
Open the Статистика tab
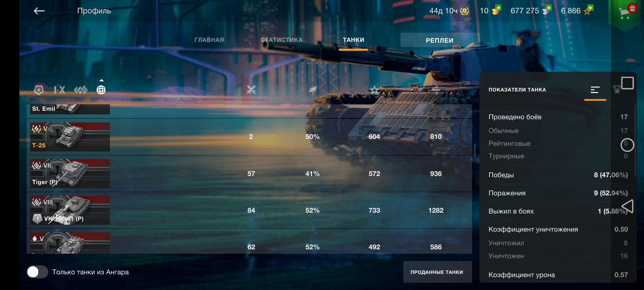coord(281,40)
